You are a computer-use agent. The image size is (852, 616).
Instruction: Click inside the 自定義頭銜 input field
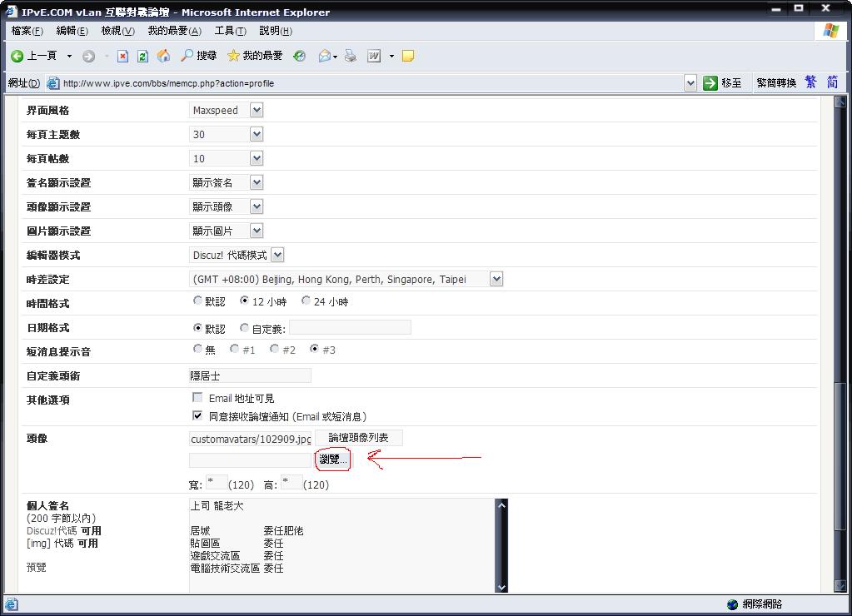250,375
